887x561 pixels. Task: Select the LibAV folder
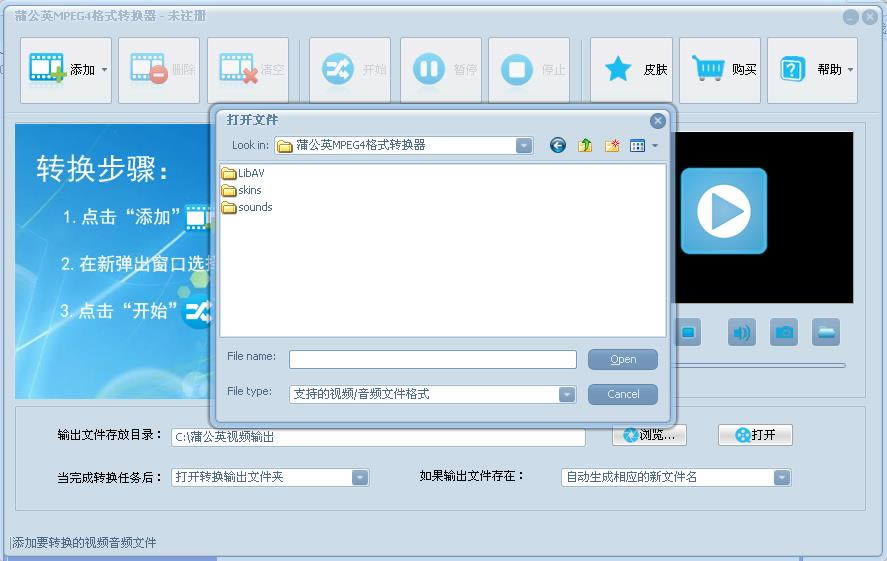tap(243, 173)
